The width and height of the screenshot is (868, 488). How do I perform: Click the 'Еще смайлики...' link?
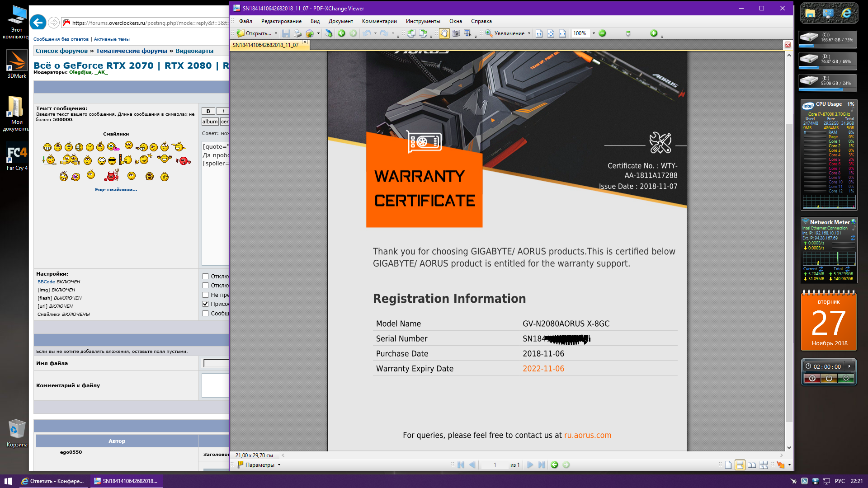click(116, 190)
